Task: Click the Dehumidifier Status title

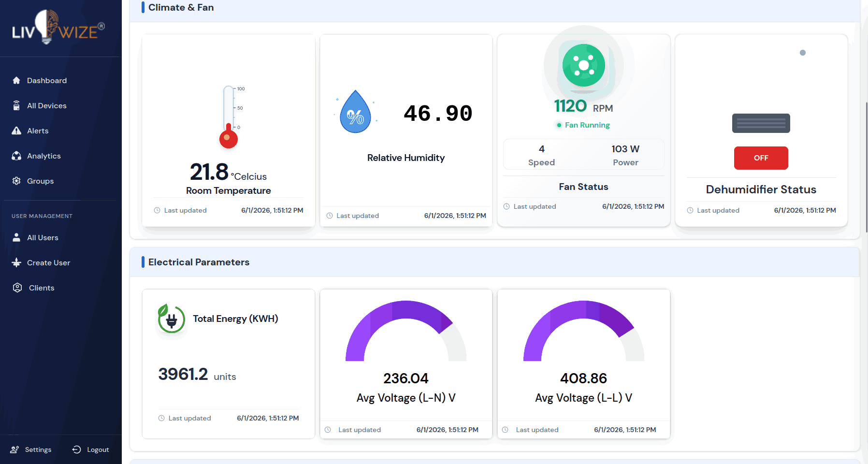Action: [761, 189]
